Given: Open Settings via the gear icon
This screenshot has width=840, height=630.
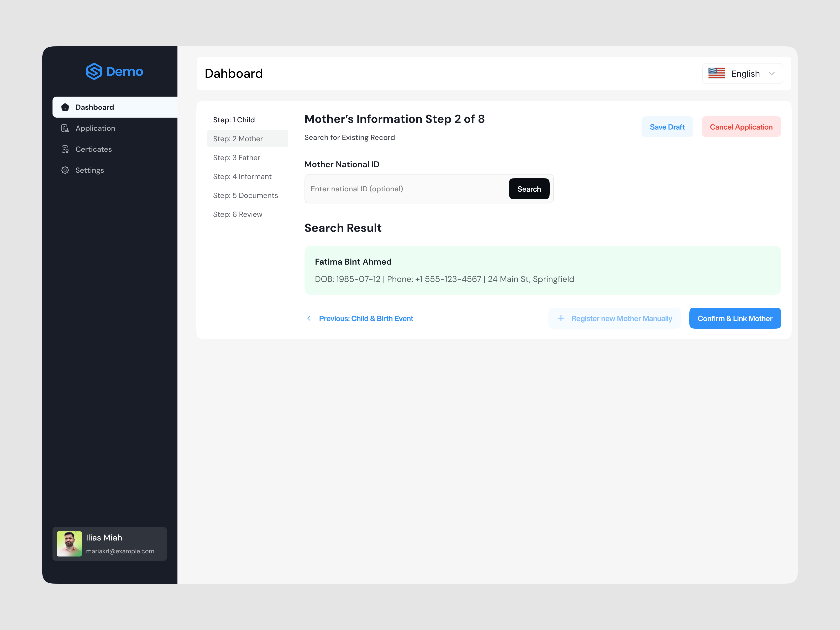Looking at the screenshot, I should 65,170.
